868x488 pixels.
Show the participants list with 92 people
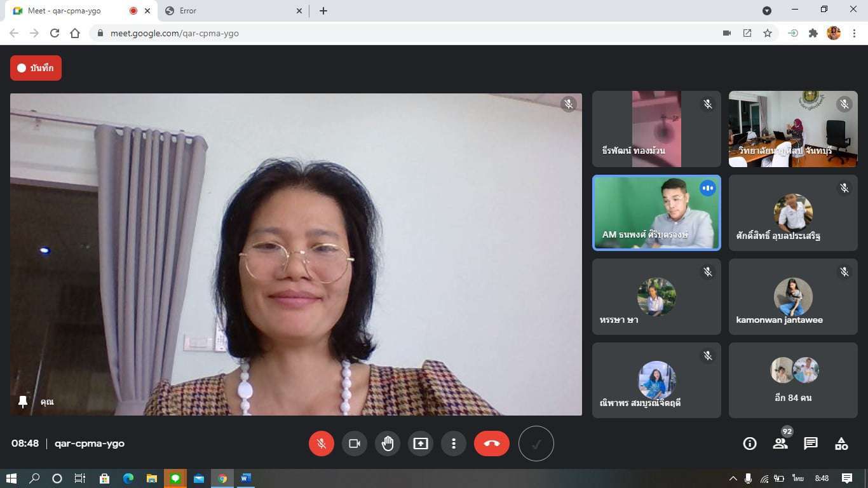(780, 444)
